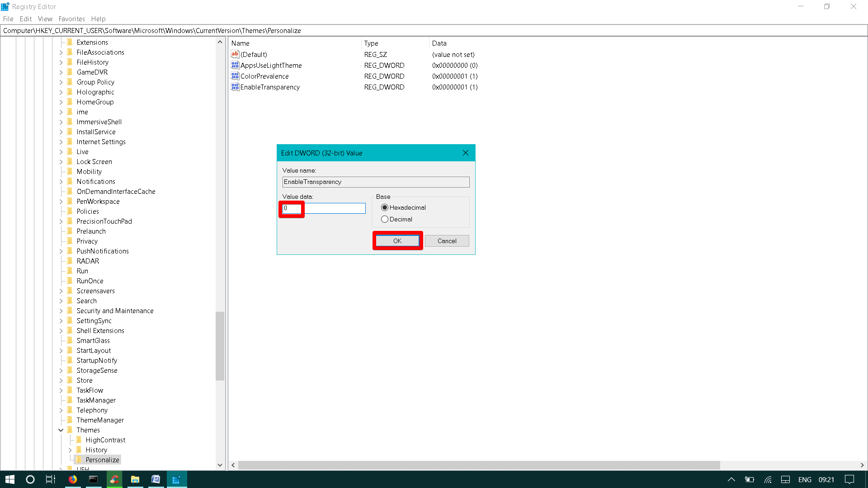Open the Favorites menu
This screenshot has height=488, width=868.
click(71, 19)
